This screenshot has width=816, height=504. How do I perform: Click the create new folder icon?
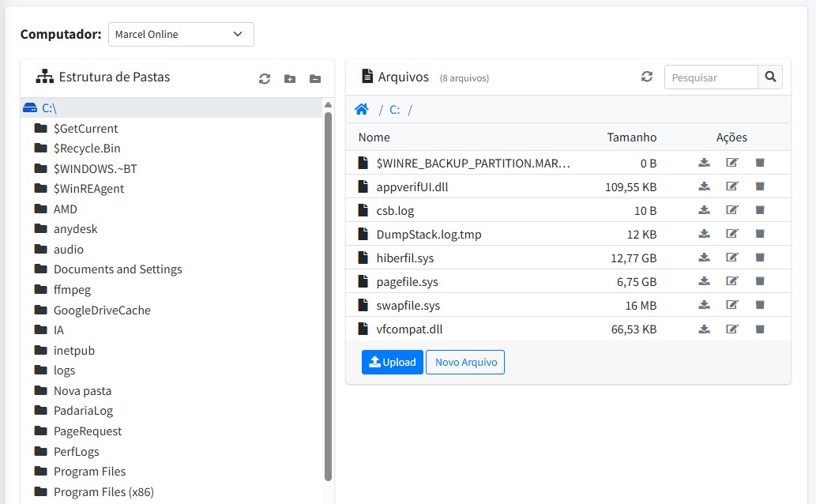point(290,78)
